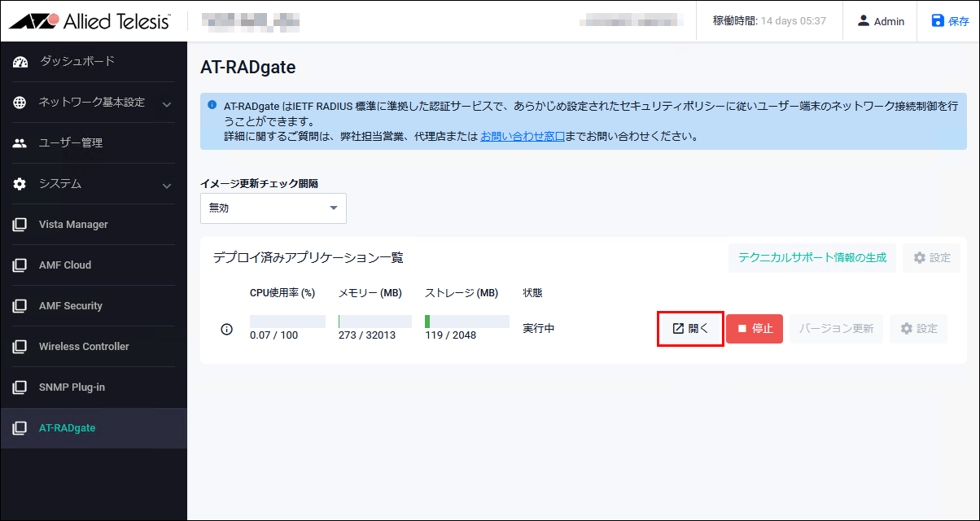Open Wireless Controller menu item

[84, 347]
